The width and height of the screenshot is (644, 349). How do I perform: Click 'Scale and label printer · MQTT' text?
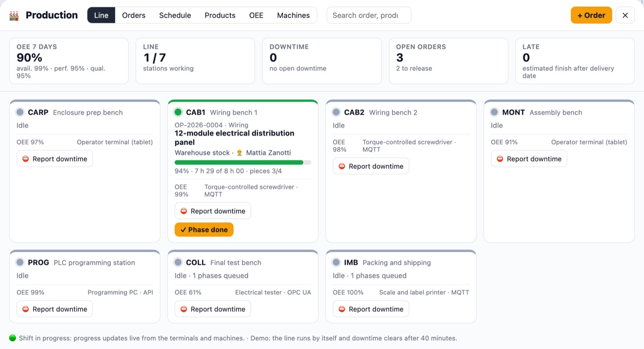424,292
